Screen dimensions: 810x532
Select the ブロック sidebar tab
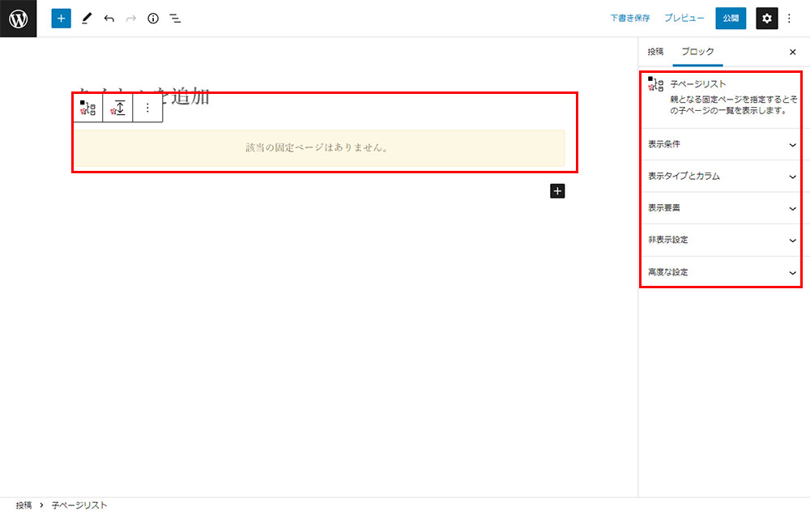[x=697, y=52]
